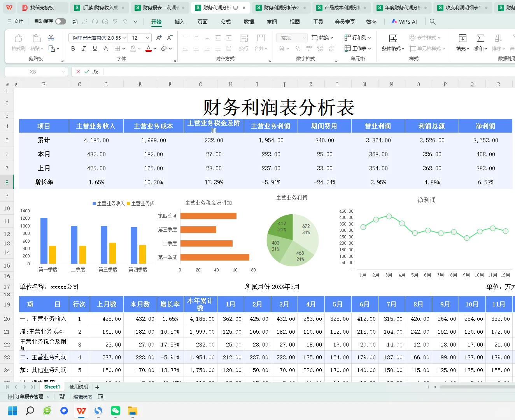This screenshot has width=515, height=420.
Task: Click the red cancel X in formula bar
Action: pos(78,72)
